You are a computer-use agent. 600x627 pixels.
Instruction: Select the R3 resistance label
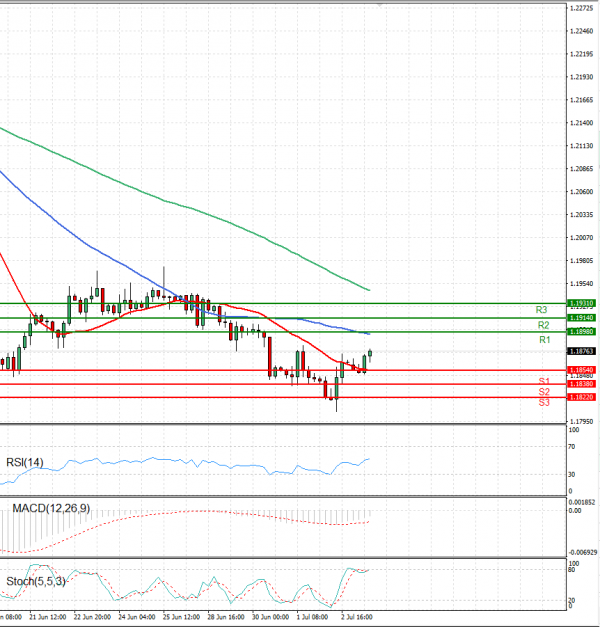541,310
